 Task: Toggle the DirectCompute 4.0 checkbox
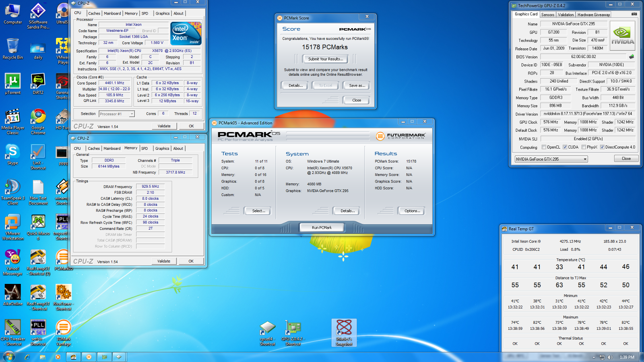tap(602, 147)
